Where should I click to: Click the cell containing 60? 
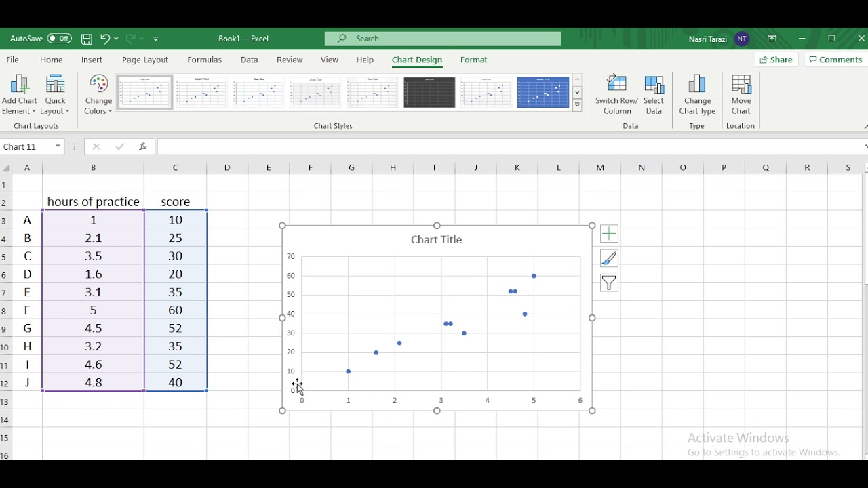click(175, 310)
